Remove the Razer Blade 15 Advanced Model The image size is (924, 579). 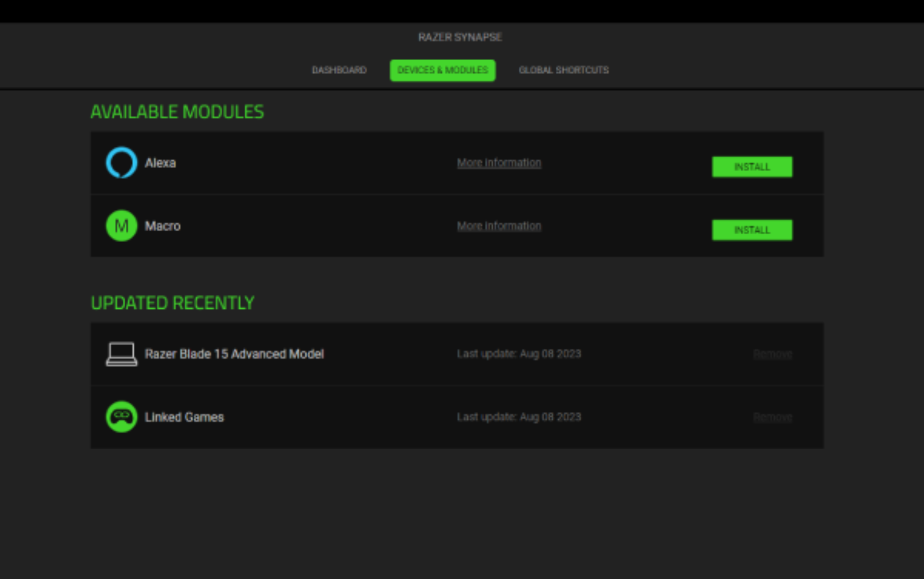coord(772,354)
